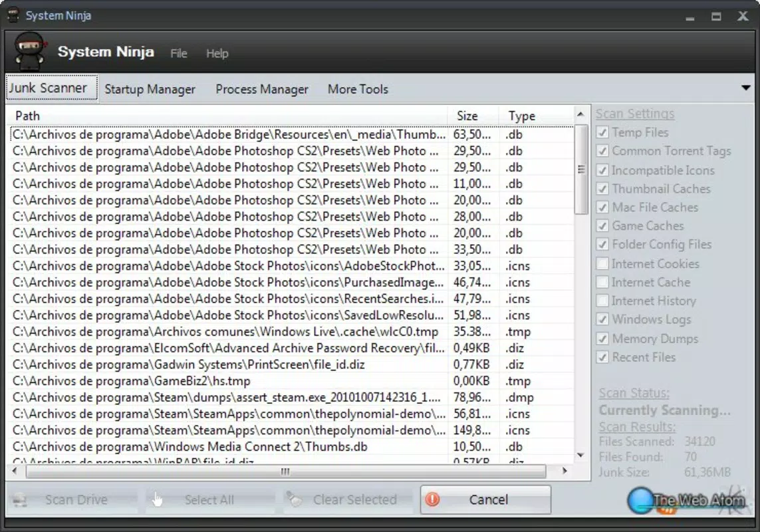
Task: Select the Gadwin Systems file_id.diz row
Action: (291, 364)
